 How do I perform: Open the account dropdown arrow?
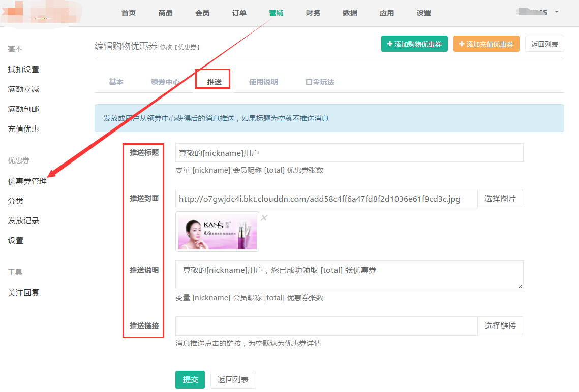pos(557,12)
